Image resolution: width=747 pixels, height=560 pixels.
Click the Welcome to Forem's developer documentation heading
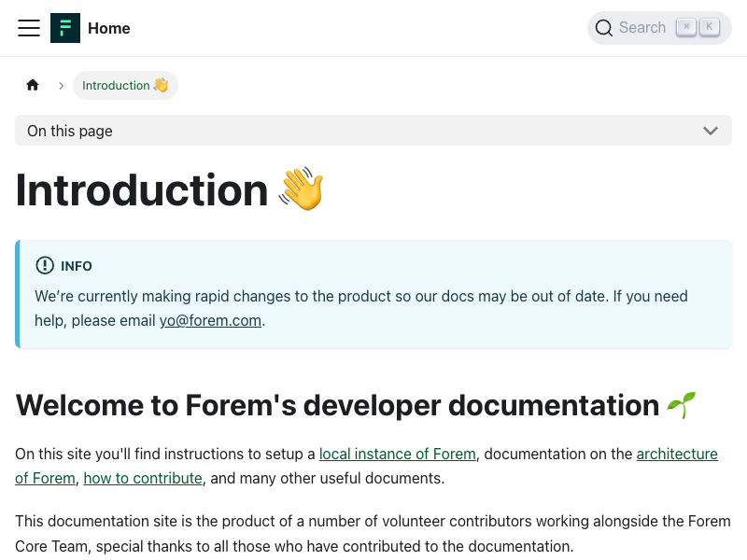pyautogui.click(x=337, y=405)
